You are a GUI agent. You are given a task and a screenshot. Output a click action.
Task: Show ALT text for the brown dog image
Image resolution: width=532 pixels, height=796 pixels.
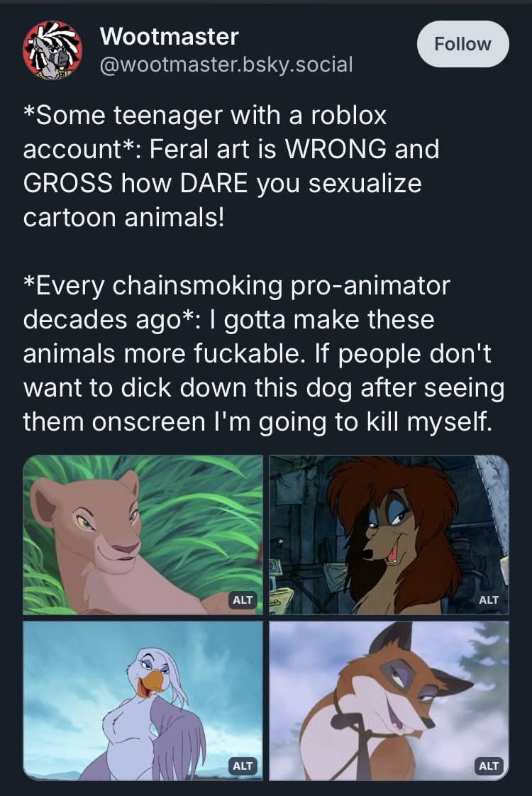click(x=489, y=599)
